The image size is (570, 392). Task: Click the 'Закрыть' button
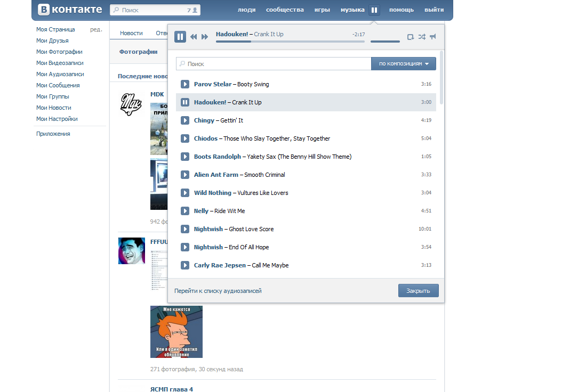point(419,291)
